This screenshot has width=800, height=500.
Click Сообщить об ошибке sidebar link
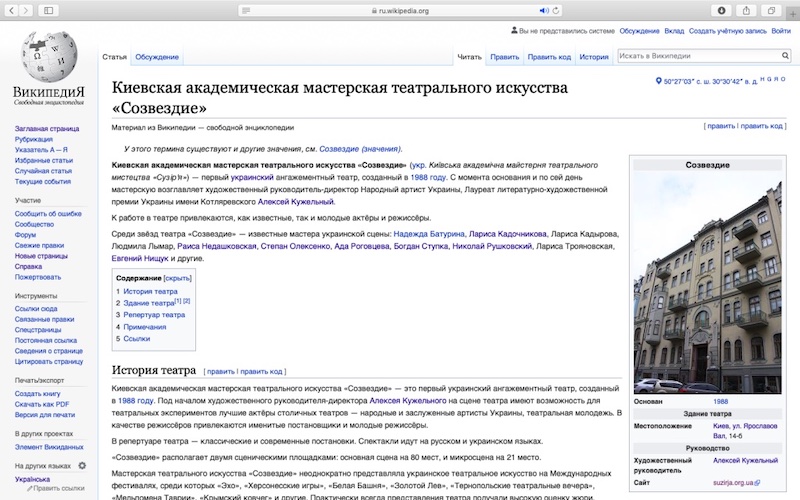coord(48,214)
